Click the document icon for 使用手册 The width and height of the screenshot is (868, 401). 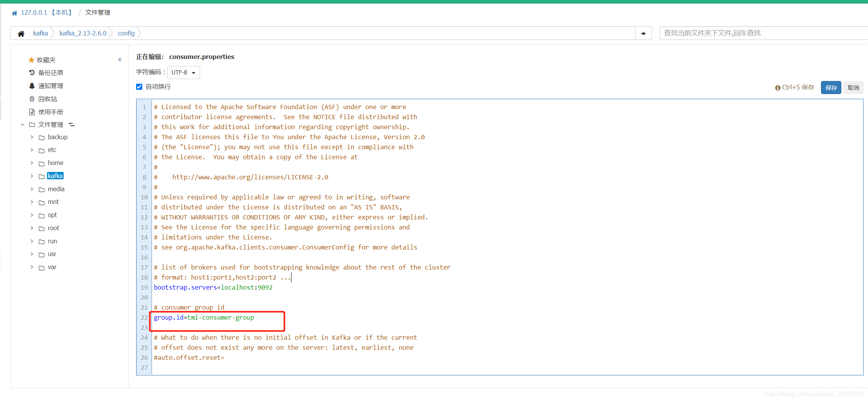tap(32, 112)
